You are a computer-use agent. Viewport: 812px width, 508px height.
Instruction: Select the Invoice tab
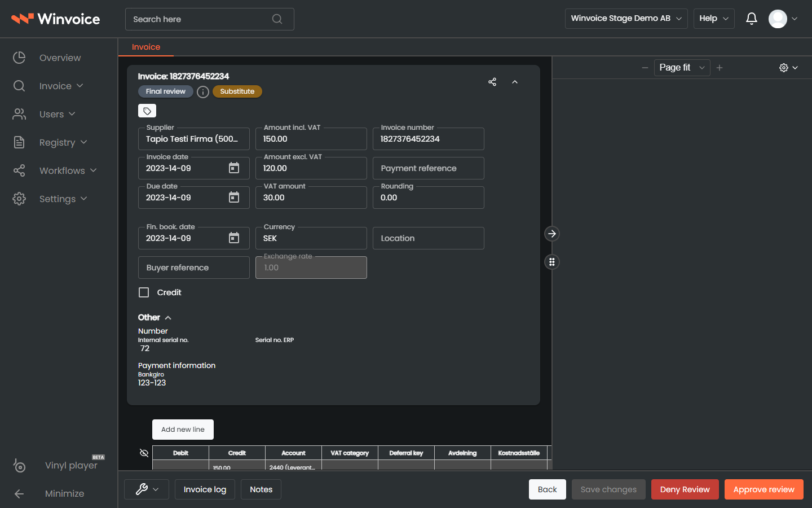click(x=146, y=47)
